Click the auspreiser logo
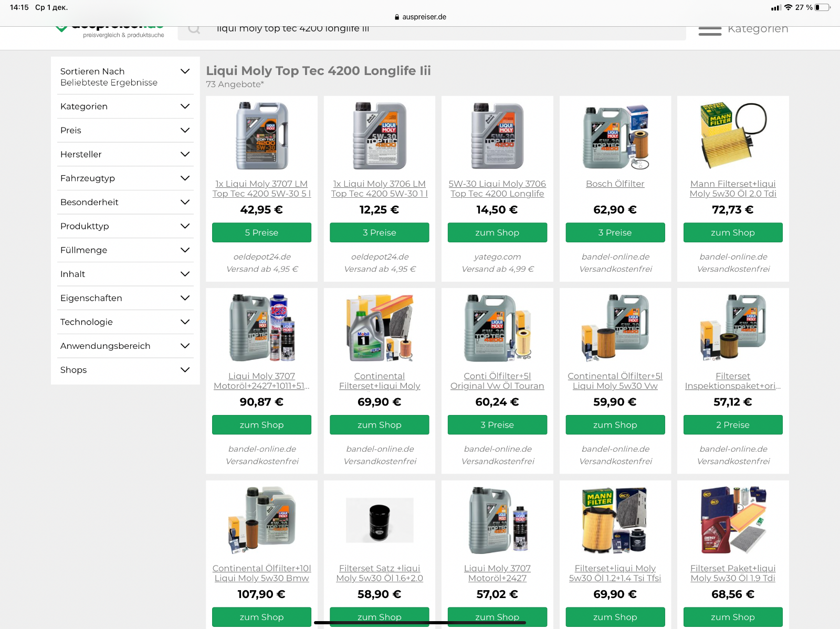Screen dimensions: 840x629 110,31
